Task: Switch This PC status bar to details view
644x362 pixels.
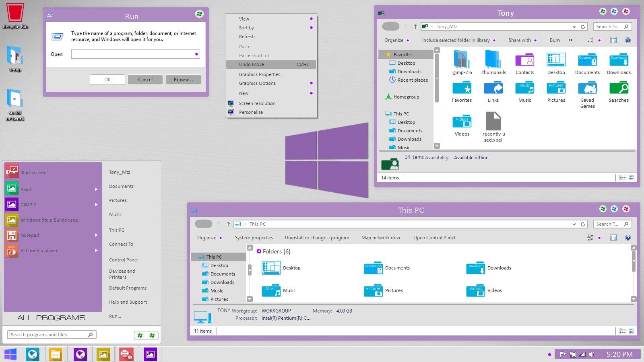Action: coord(623,331)
